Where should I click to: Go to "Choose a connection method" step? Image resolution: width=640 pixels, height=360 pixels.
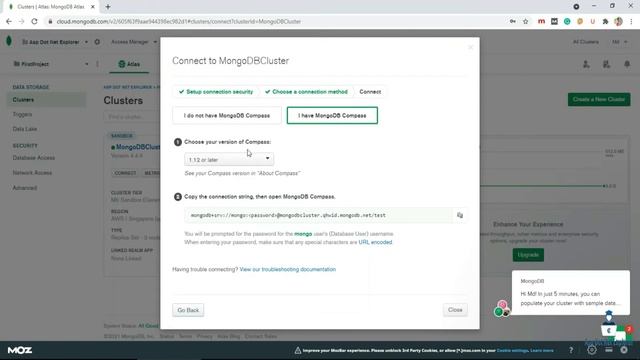(306, 92)
